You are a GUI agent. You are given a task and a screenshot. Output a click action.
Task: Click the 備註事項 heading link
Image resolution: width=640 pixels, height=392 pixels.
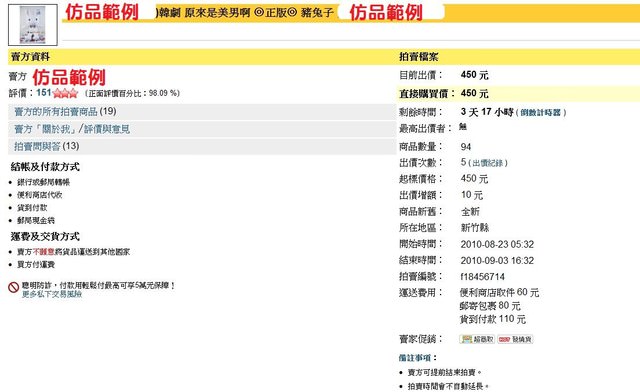point(415,358)
